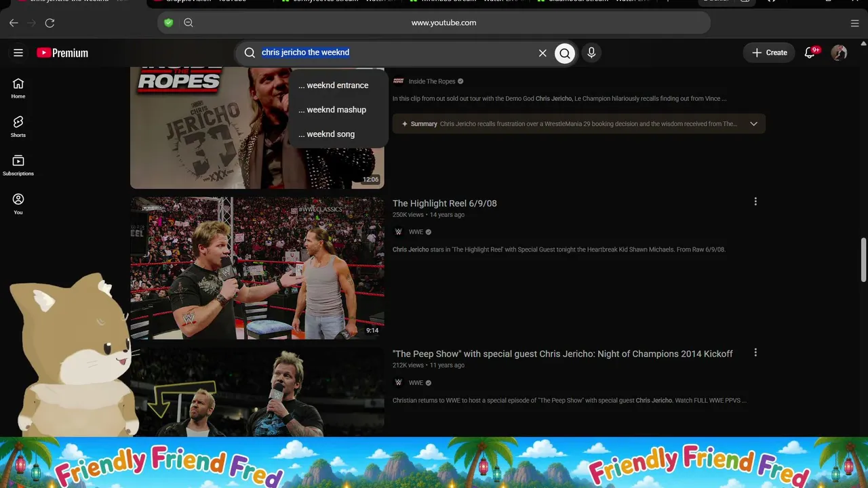This screenshot has width=868, height=488.
Task: Click the zoom magnifier icon in address bar
Action: point(189,22)
